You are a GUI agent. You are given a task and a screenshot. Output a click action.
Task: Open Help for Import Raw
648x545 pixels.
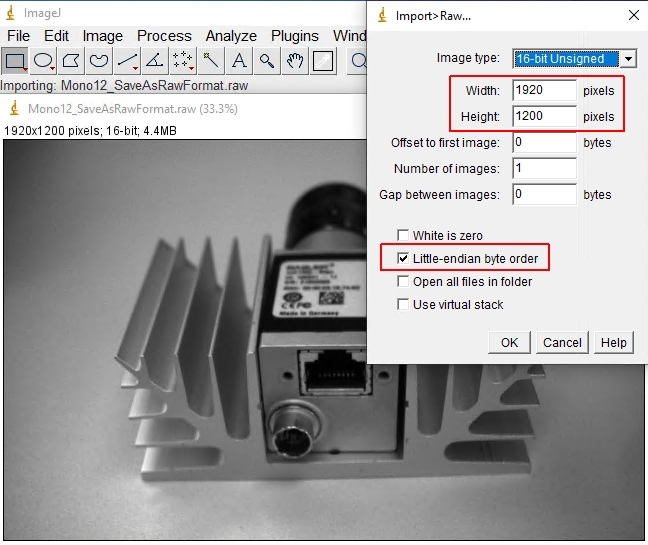(x=614, y=343)
